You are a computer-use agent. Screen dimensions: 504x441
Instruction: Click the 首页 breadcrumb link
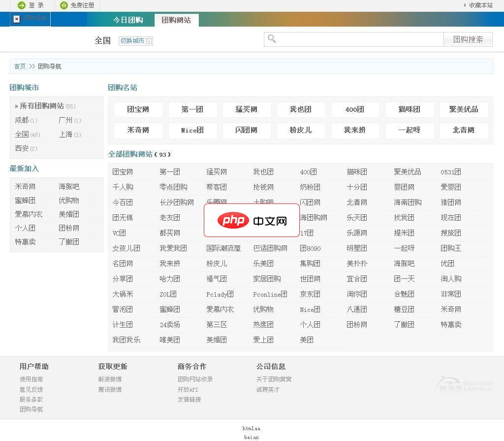[20, 66]
